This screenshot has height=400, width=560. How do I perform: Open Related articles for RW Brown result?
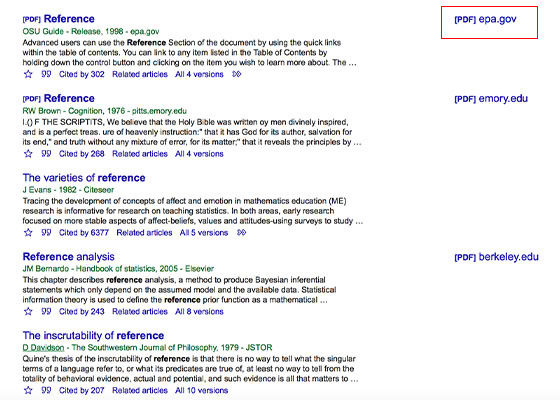point(140,154)
